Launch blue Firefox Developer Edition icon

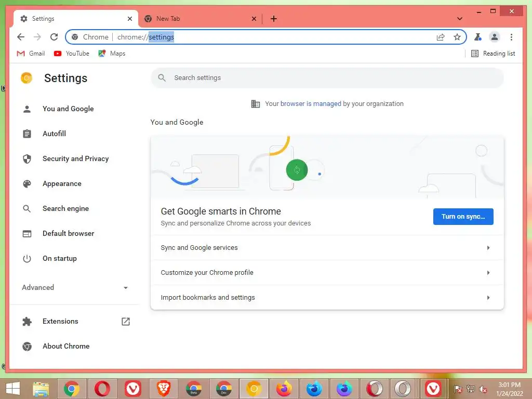pyautogui.click(x=314, y=389)
